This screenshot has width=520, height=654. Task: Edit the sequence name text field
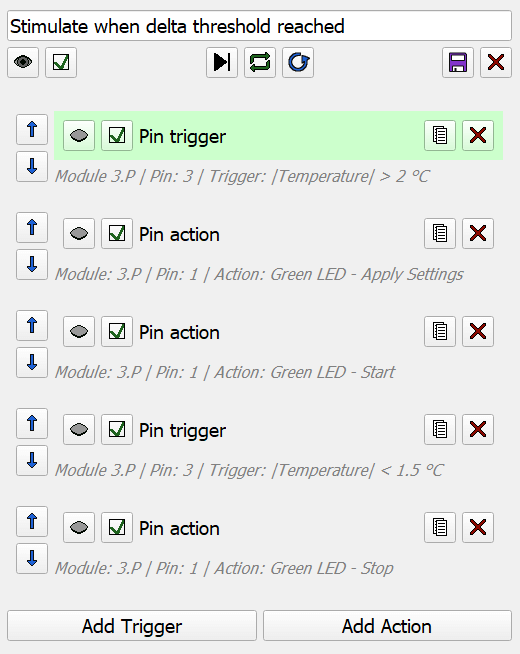tap(259, 26)
